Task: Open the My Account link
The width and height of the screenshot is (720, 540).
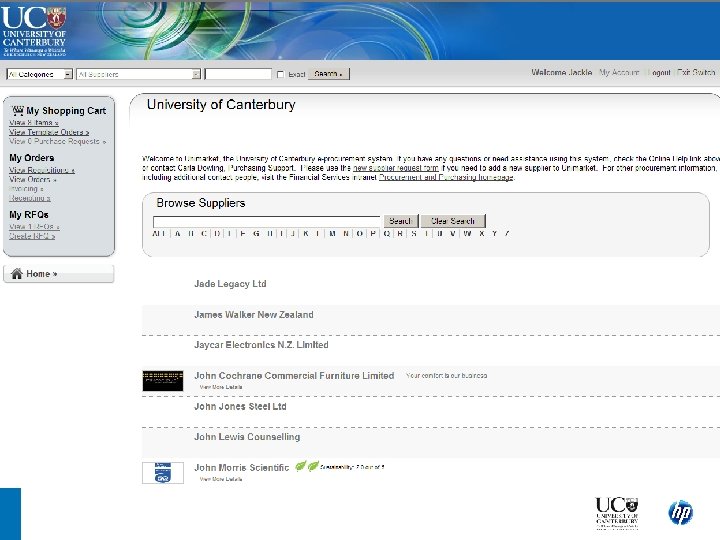Action: pyautogui.click(x=619, y=72)
